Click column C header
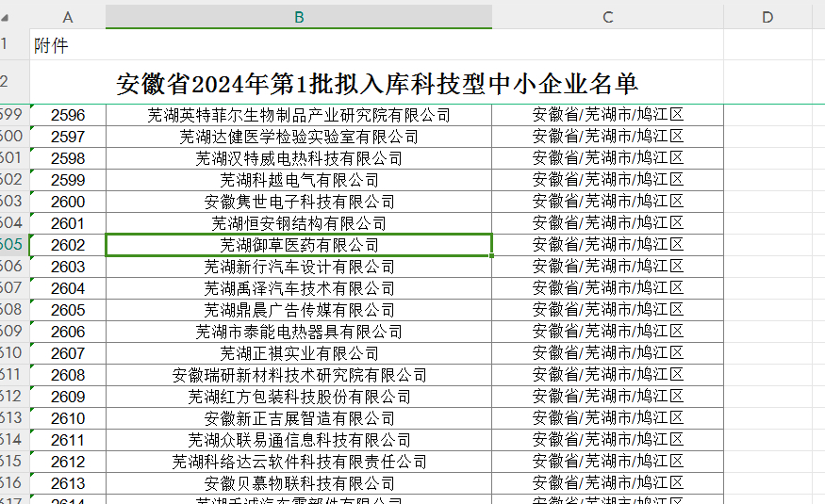Image resolution: width=825 pixels, height=504 pixels. pyautogui.click(x=607, y=17)
